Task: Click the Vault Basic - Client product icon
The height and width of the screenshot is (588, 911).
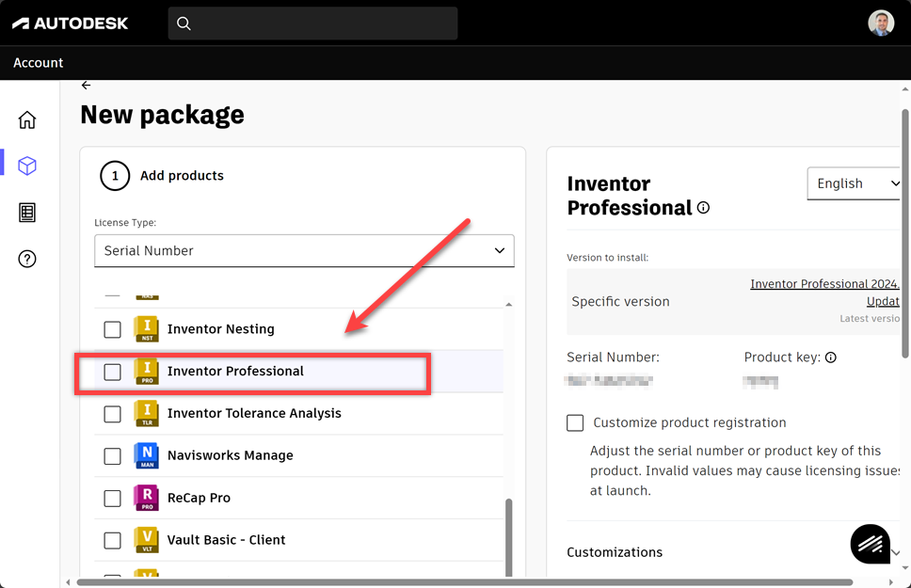Action: [147, 540]
